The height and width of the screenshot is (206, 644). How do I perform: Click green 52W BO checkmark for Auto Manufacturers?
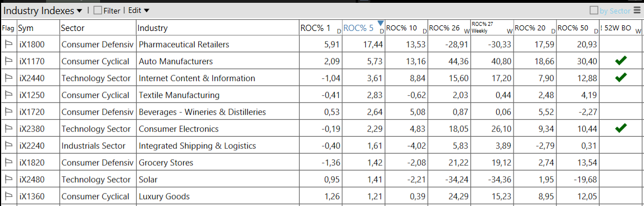(621, 61)
